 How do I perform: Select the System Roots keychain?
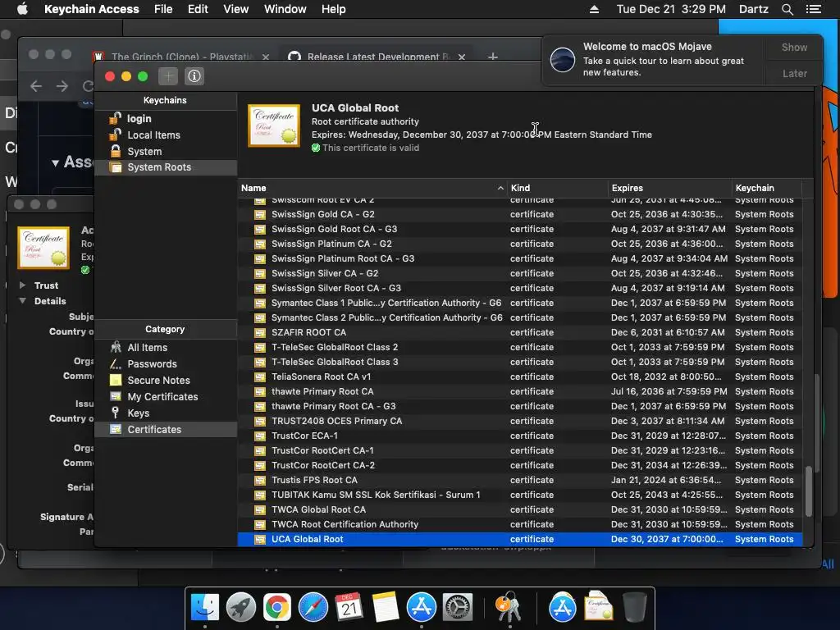click(166, 167)
